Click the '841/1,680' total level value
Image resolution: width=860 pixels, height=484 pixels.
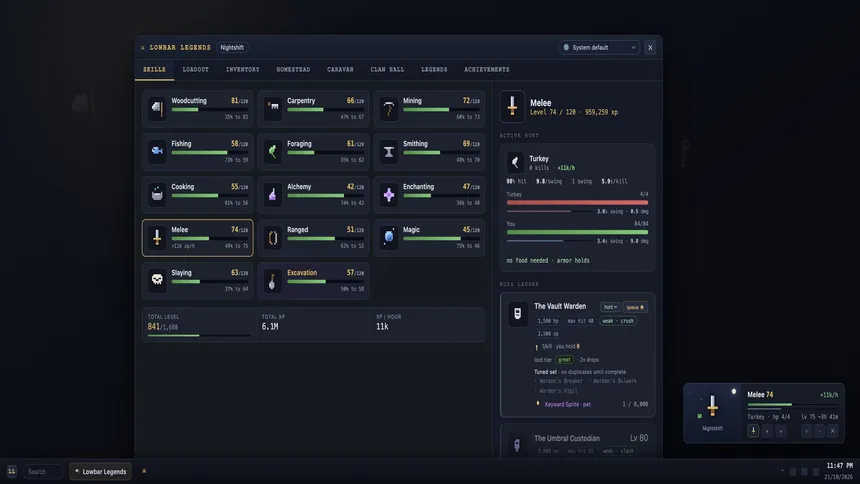click(x=162, y=327)
